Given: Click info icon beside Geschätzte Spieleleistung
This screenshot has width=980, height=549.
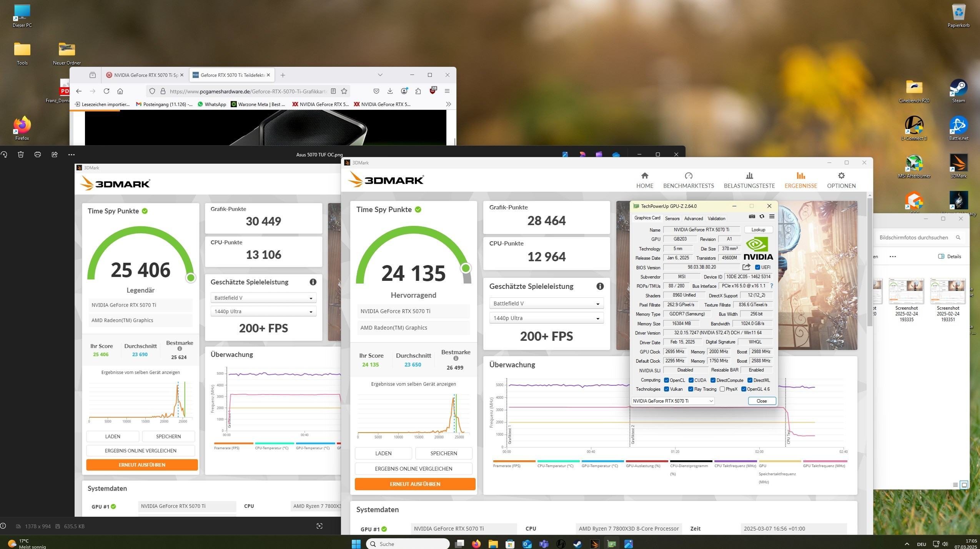Looking at the screenshot, I should 600,286.
